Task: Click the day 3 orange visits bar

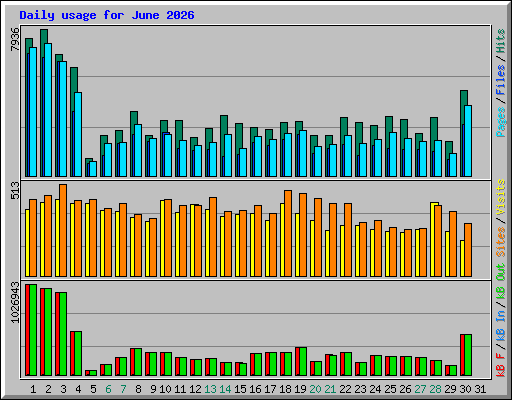Action: click(63, 230)
